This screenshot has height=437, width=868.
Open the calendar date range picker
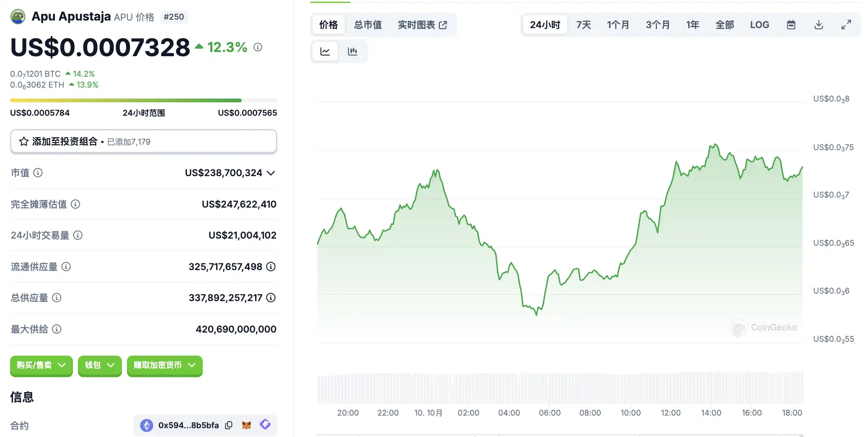pyautogui.click(x=791, y=25)
